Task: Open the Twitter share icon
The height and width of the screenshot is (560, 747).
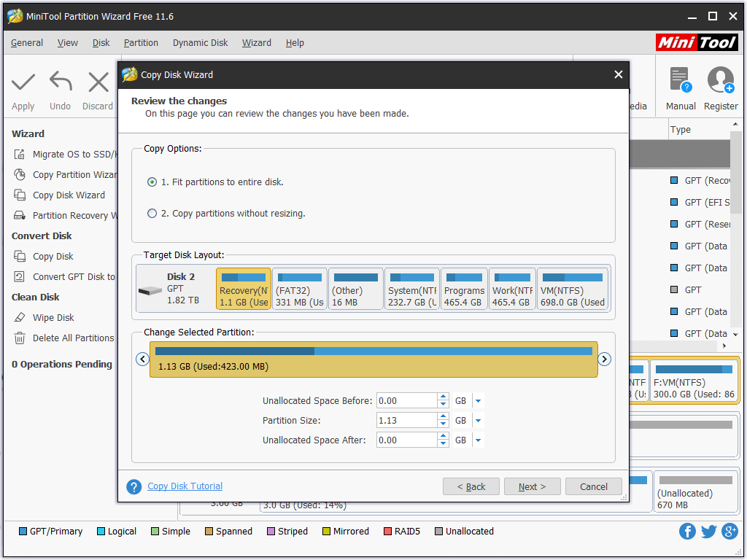Action: (708, 531)
